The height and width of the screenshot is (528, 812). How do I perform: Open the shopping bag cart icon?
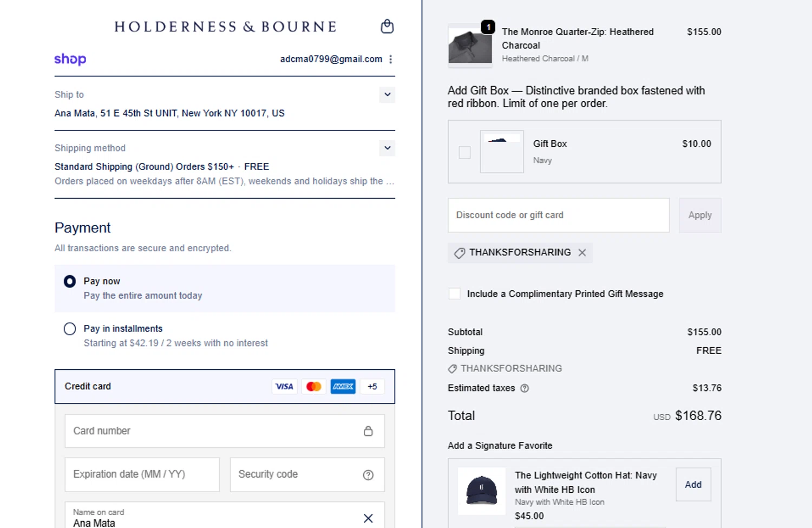(x=387, y=27)
